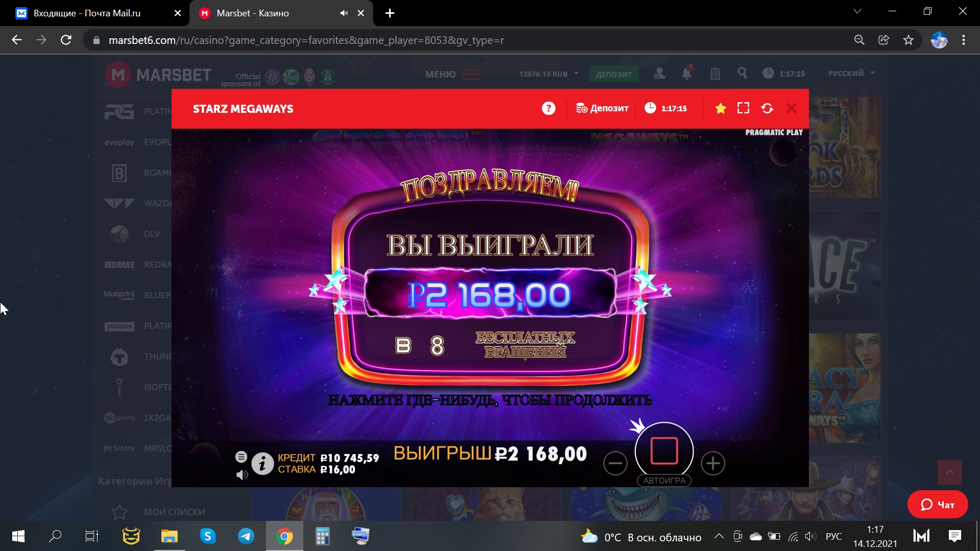Open the user profile icon
This screenshot has height=551, width=980.
pos(659,74)
